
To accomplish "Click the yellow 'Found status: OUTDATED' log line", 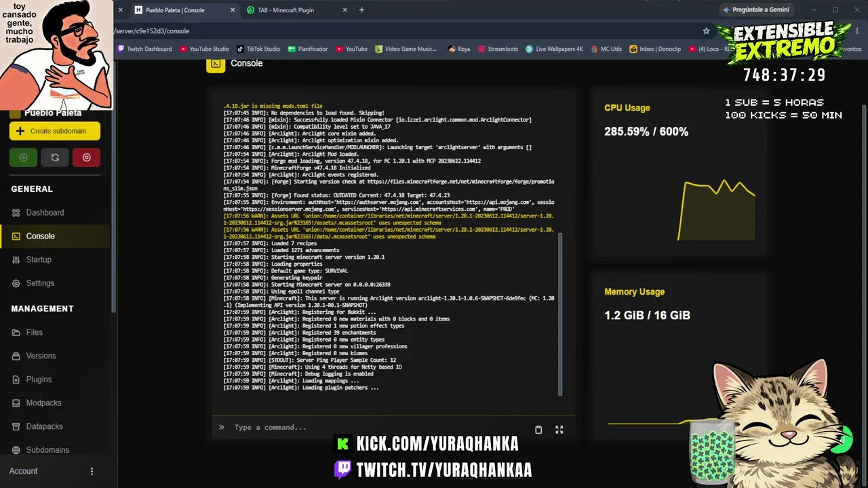I will click(x=336, y=195).
